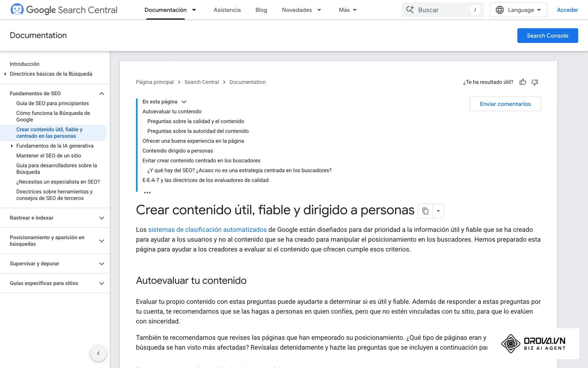Jump to Ofrecer una buena experiencia en la página
The height and width of the screenshot is (368, 588).
193,141
